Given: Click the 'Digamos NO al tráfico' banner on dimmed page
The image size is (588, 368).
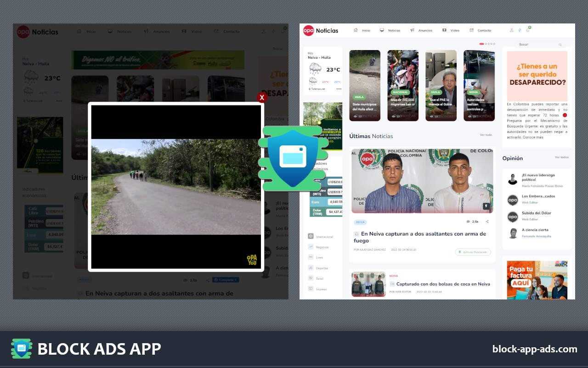Looking at the screenshot, I should (x=158, y=60).
